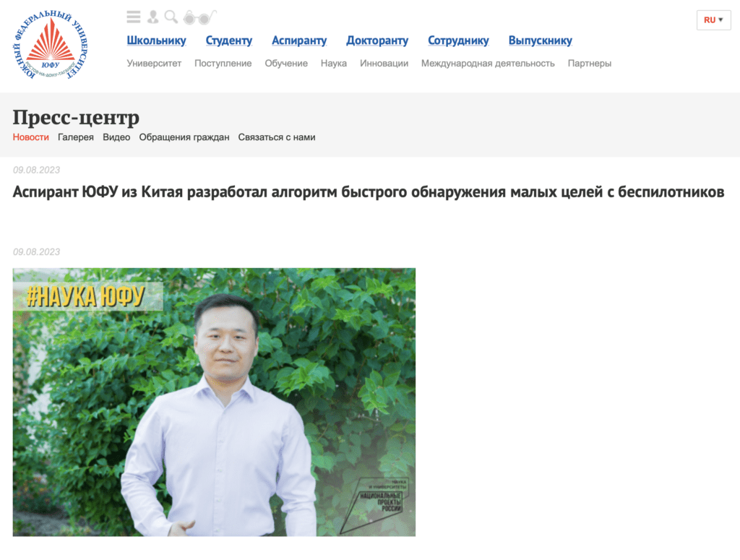The width and height of the screenshot is (740, 560).
Task: Go to the Студенту section
Action: point(229,40)
